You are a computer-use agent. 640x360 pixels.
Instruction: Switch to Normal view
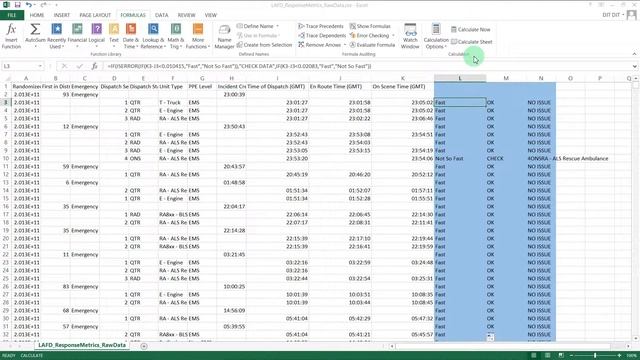pos(533,356)
